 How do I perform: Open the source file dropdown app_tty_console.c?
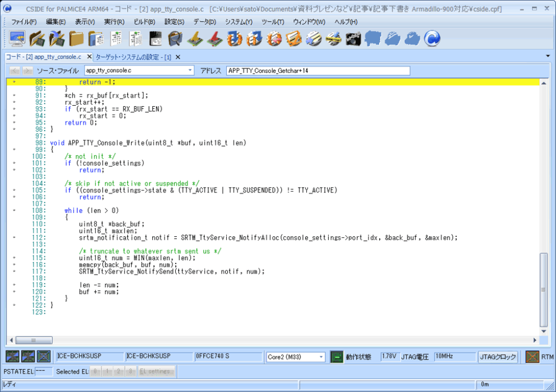190,71
